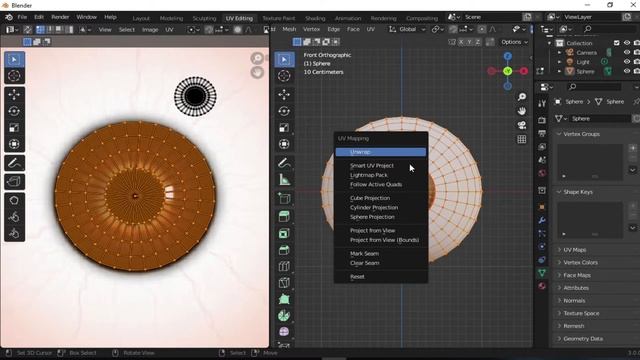Screen dimensions: 640x360
Task: Select the Move tool in UV editor
Action: coord(14,94)
